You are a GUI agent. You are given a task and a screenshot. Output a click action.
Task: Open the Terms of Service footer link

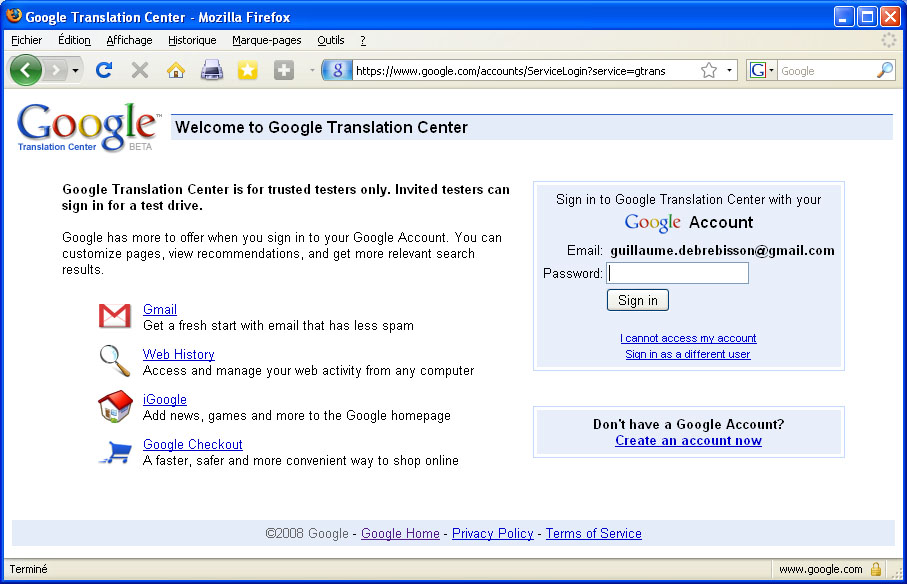[593, 534]
